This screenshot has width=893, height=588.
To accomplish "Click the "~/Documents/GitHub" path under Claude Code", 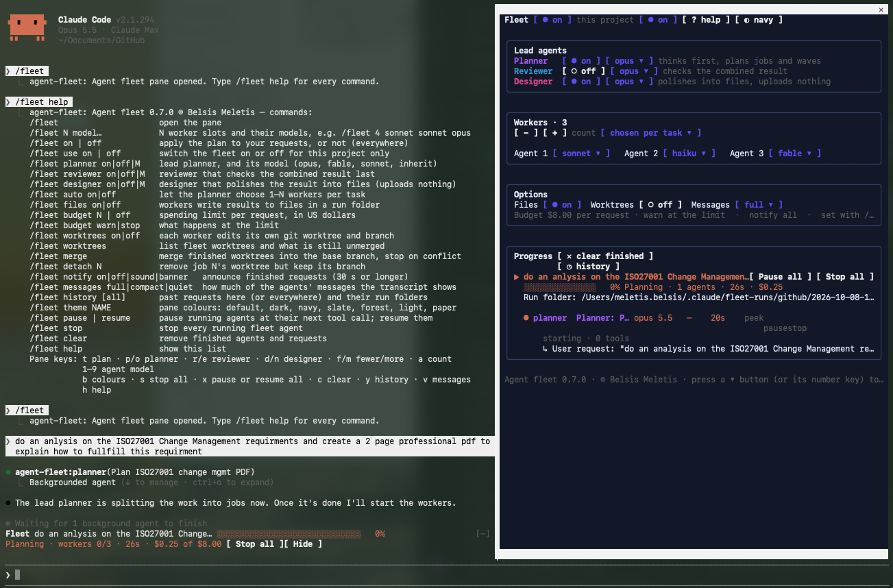I will pyautogui.click(x=101, y=40).
